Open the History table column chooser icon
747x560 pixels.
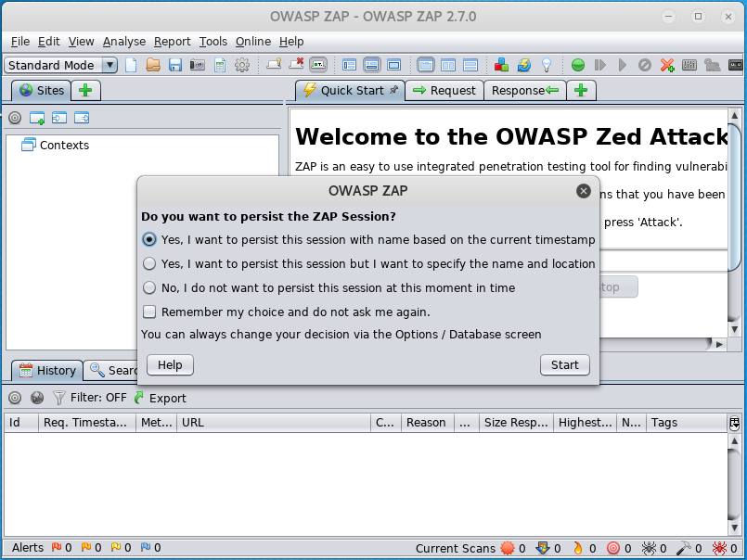click(734, 423)
